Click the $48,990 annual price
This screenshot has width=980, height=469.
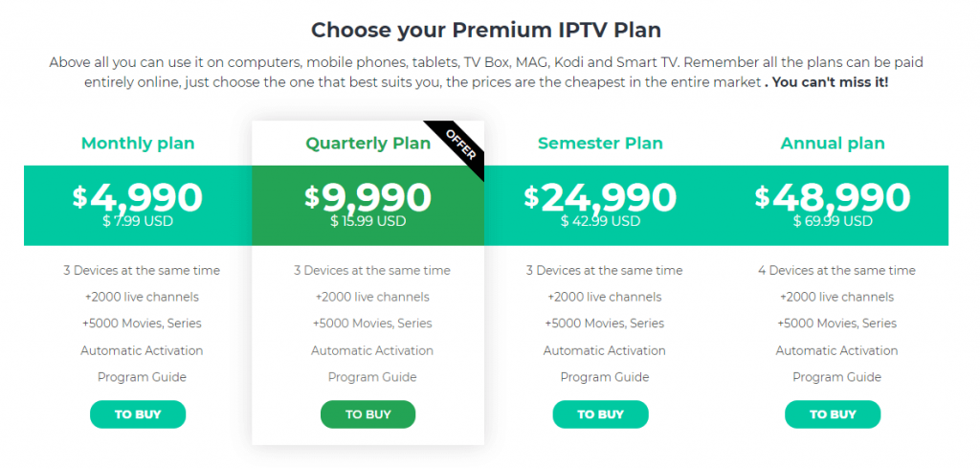(833, 196)
